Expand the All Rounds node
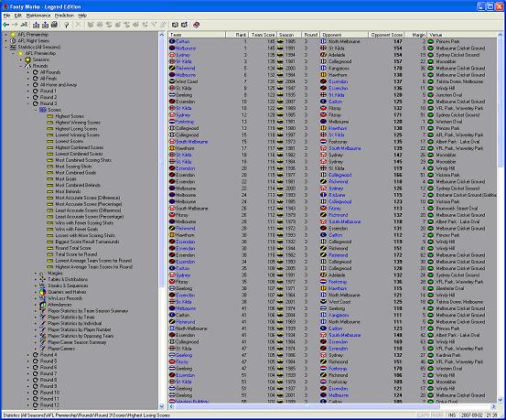This screenshot has width=506, height=420. pos(28,72)
